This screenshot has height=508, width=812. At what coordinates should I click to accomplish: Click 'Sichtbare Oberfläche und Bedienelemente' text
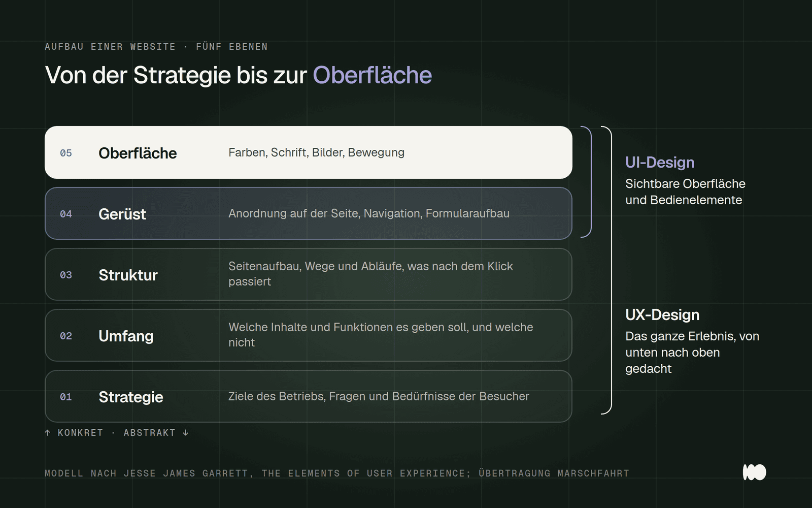(x=685, y=192)
